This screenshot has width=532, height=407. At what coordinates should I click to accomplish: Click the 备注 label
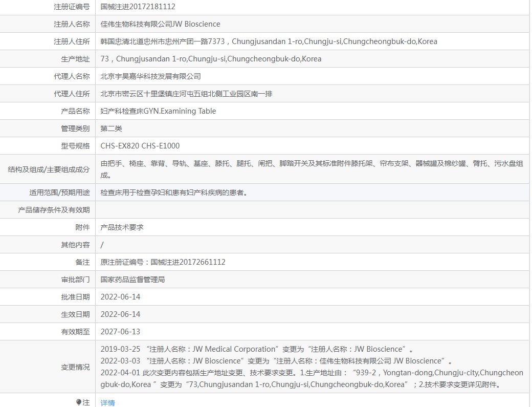(x=82, y=262)
